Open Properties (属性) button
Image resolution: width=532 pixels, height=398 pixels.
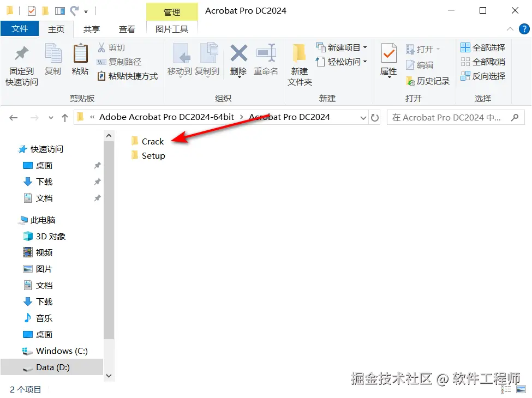[389, 61]
